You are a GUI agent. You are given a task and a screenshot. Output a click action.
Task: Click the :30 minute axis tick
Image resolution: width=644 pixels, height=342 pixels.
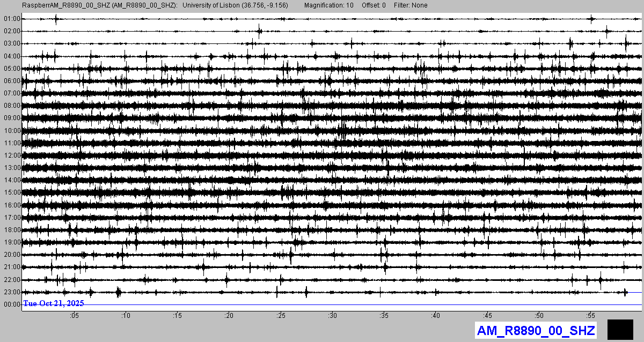(x=332, y=316)
